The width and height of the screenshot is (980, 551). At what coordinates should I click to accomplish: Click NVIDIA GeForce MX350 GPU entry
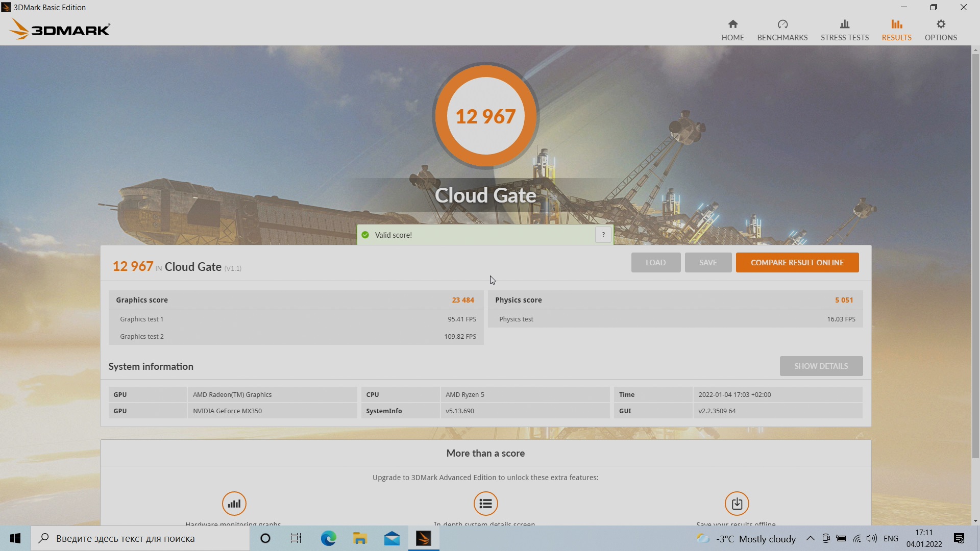pos(272,411)
